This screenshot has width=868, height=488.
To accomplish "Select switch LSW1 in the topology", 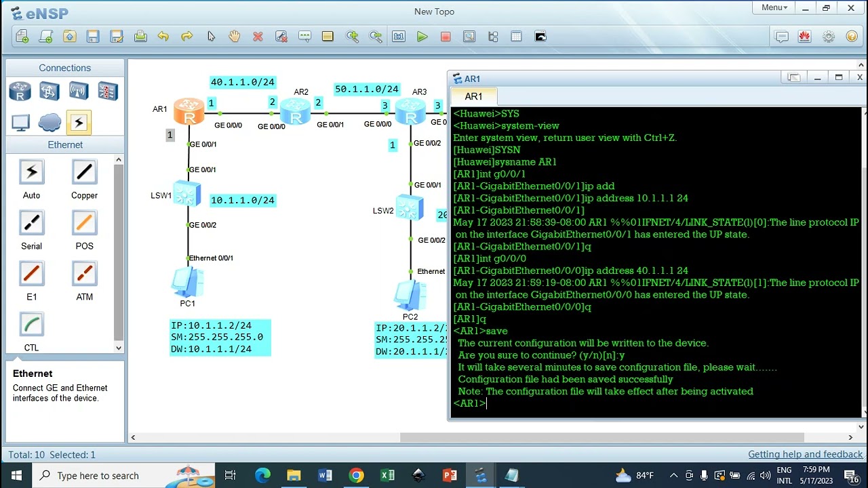I will pos(186,194).
